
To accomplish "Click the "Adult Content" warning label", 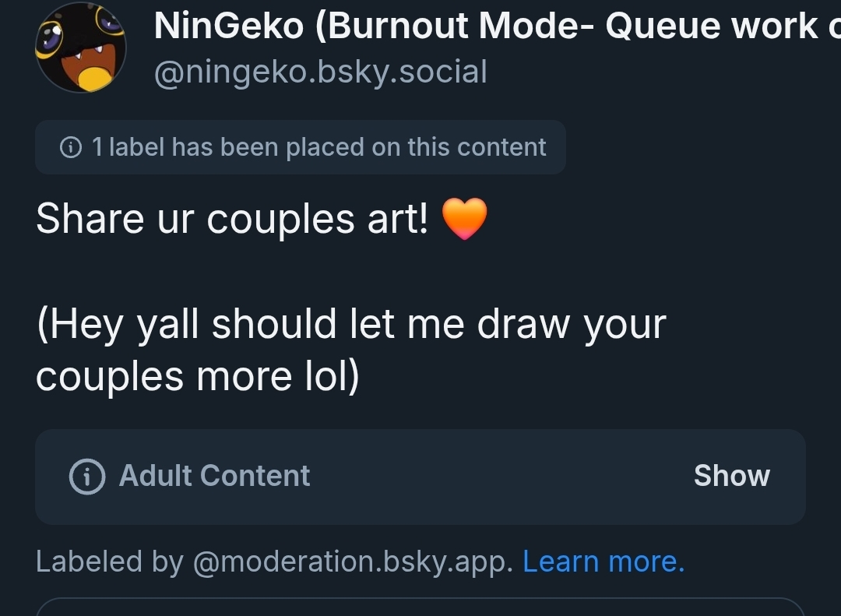I will (x=214, y=476).
